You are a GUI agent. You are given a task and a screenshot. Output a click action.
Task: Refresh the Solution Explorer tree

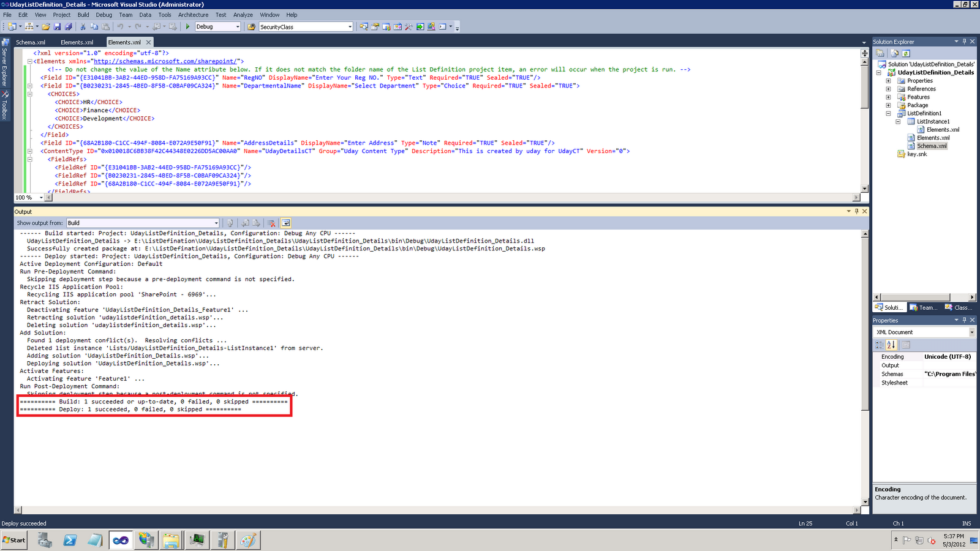click(x=906, y=53)
